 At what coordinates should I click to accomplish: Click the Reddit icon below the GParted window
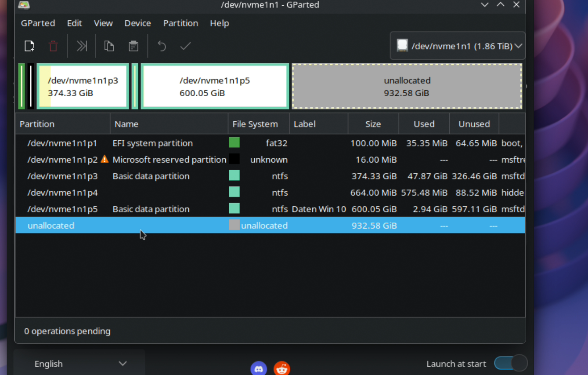(281, 369)
